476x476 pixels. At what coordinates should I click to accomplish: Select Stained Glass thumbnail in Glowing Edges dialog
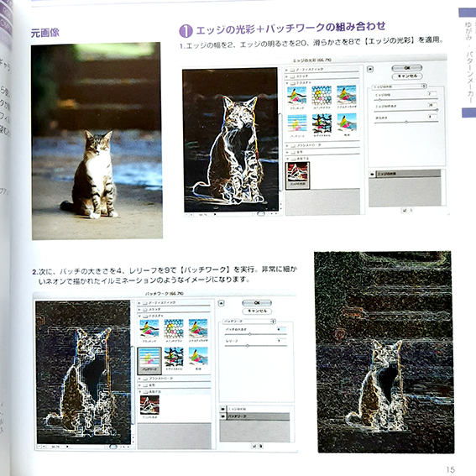pos(322,95)
